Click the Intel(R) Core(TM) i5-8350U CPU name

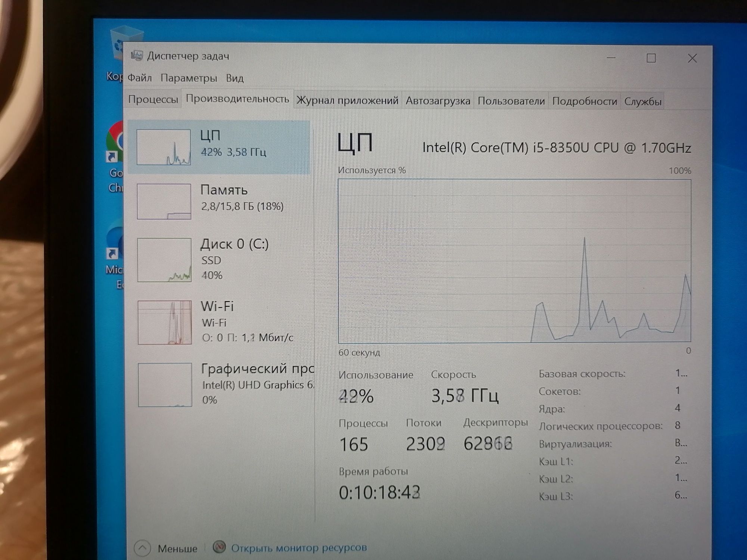point(557,148)
